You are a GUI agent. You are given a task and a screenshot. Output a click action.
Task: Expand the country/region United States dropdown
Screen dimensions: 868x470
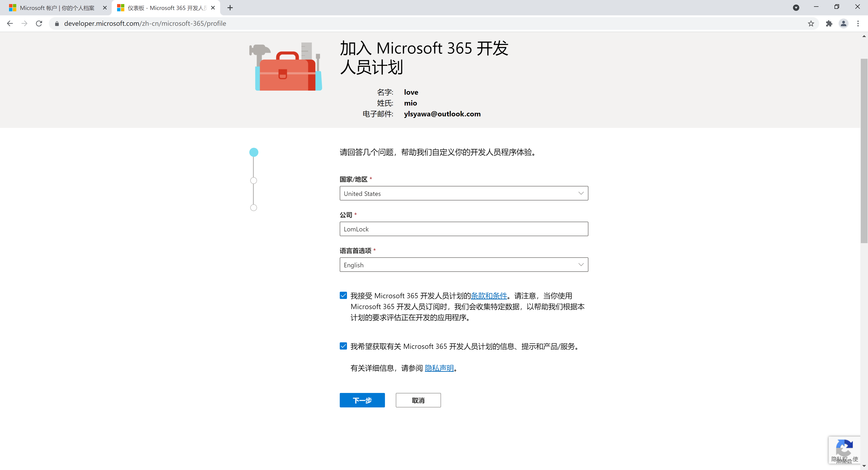[464, 193]
